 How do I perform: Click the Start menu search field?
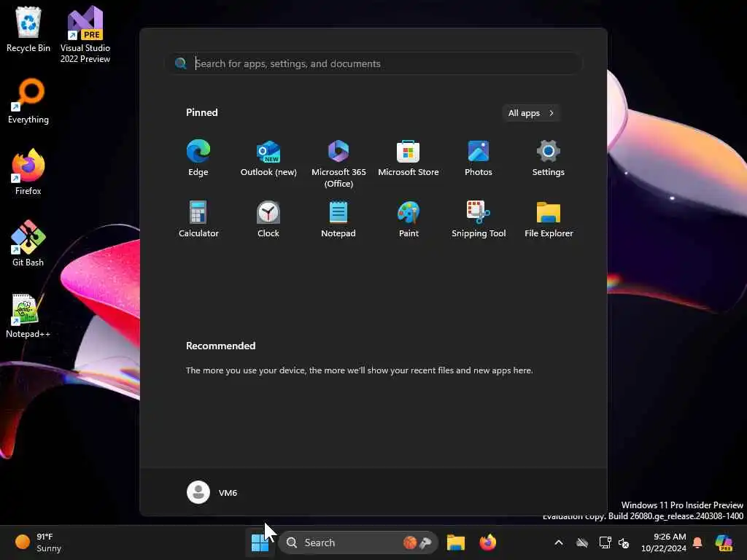(x=374, y=63)
